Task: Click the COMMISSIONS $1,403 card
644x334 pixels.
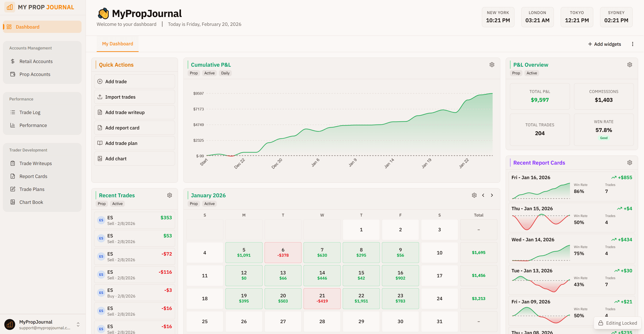Action: pos(603,96)
